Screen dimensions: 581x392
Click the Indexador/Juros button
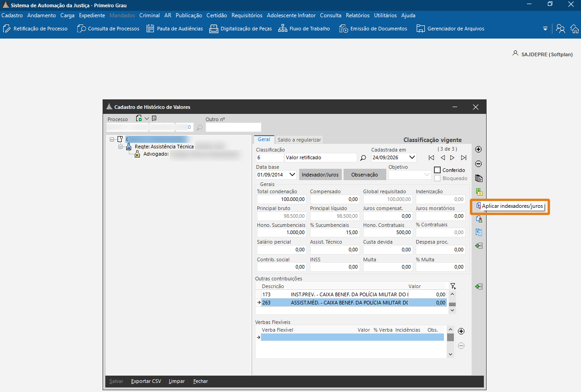pyautogui.click(x=320, y=175)
